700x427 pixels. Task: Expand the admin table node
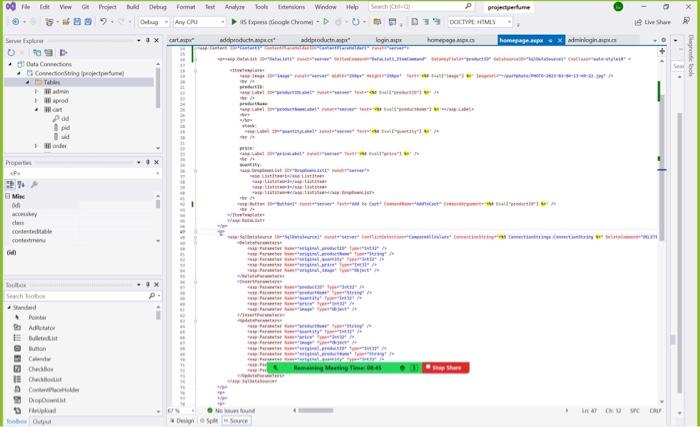[36, 91]
